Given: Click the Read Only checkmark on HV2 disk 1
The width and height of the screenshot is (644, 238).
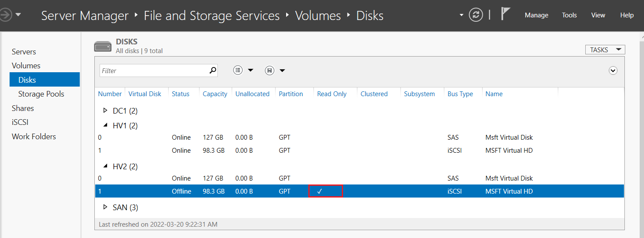Looking at the screenshot, I should coord(320,191).
